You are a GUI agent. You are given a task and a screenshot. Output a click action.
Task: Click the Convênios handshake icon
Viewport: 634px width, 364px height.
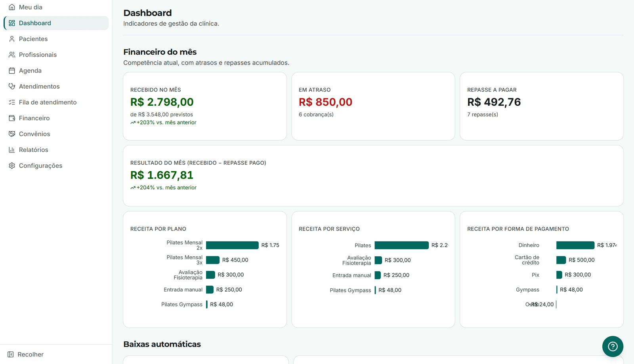coord(12,134)
